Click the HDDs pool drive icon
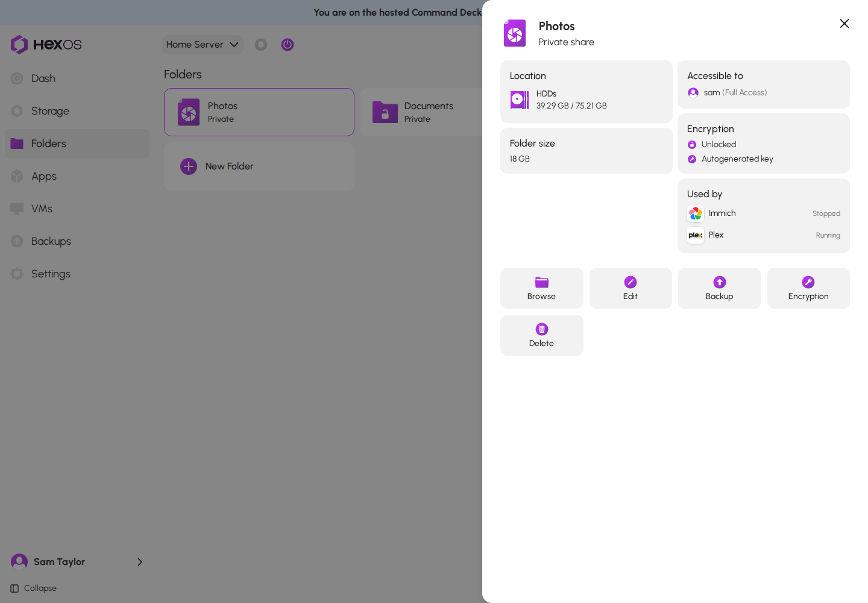Image resolution: width=868 pixels, height=603 pixels. coord(520,99)
